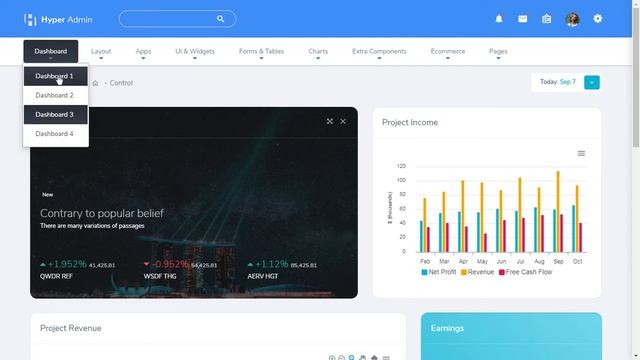Click the May pink Free Cash Flow bar
Screen dimensions: 640x360
(x=485, y=243)
